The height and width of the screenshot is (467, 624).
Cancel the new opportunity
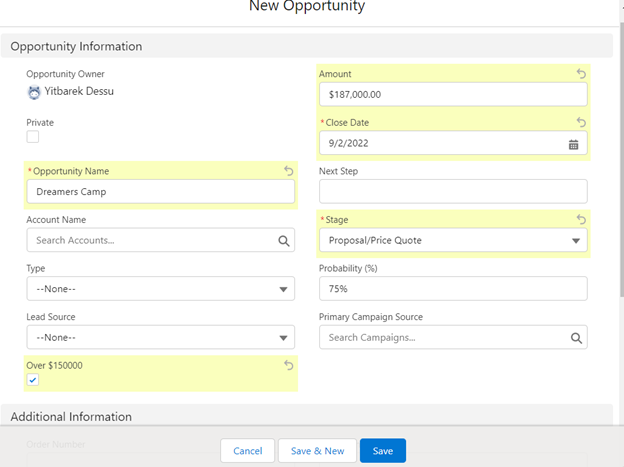[x=248, y=451]
